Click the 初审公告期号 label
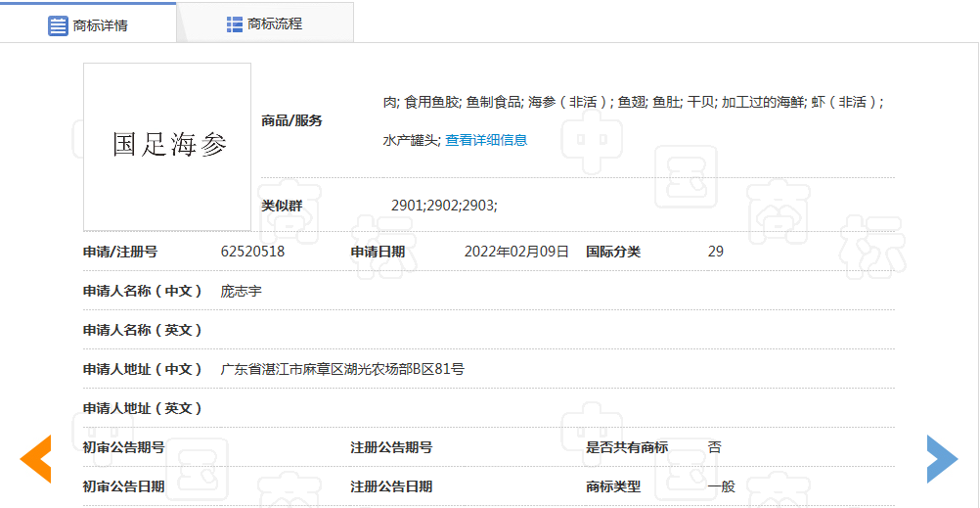Screen dimensions: 980x508 point(124,447)
